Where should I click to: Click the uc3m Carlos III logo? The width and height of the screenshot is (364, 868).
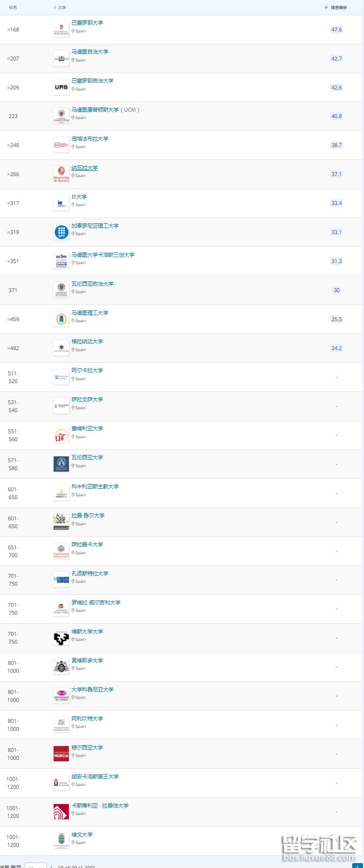tap(61, 261)
